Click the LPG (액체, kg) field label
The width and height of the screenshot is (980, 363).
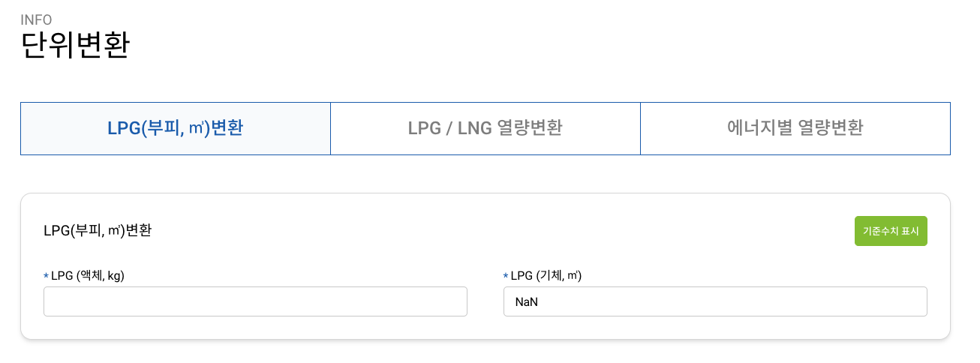click(x=87, y=275)
